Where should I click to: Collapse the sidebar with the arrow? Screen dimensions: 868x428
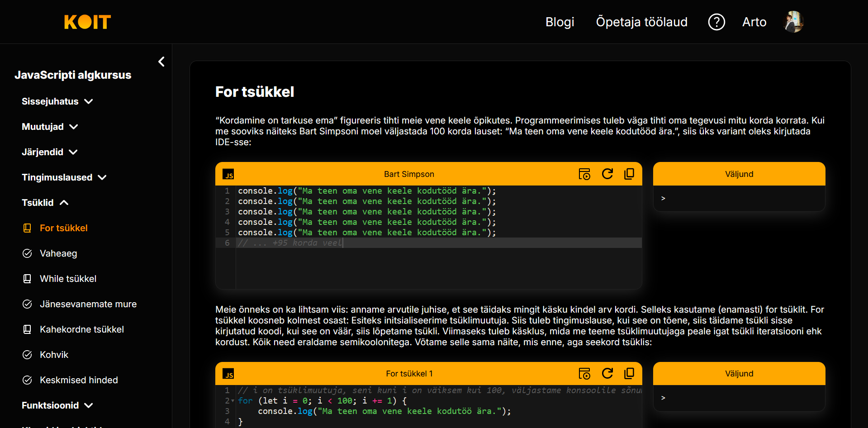tap(161, 62)
